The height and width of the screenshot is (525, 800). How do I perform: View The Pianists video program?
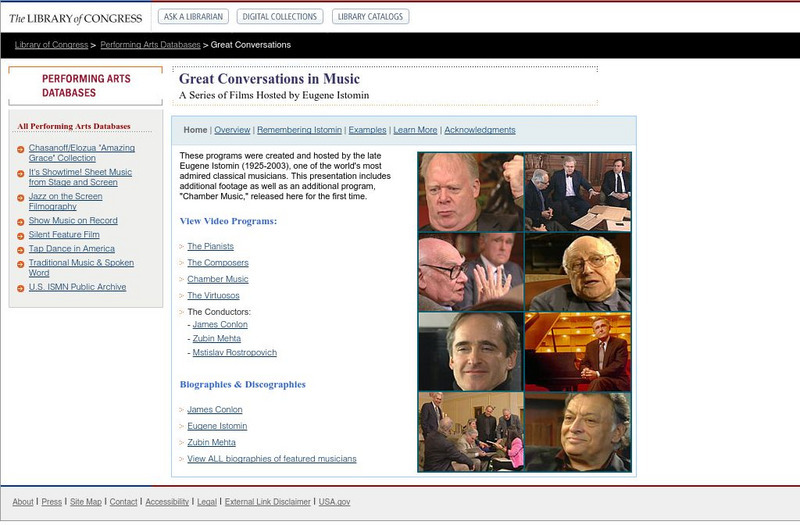210,246
